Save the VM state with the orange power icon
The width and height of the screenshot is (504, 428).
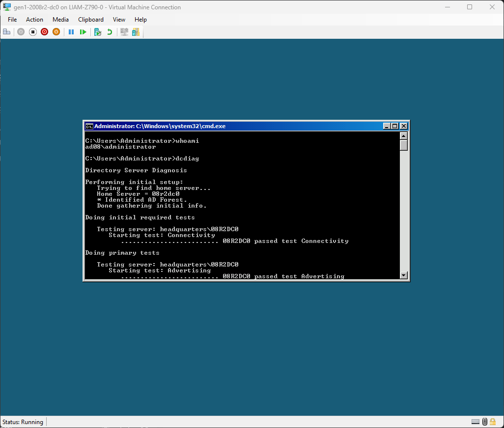56,32
